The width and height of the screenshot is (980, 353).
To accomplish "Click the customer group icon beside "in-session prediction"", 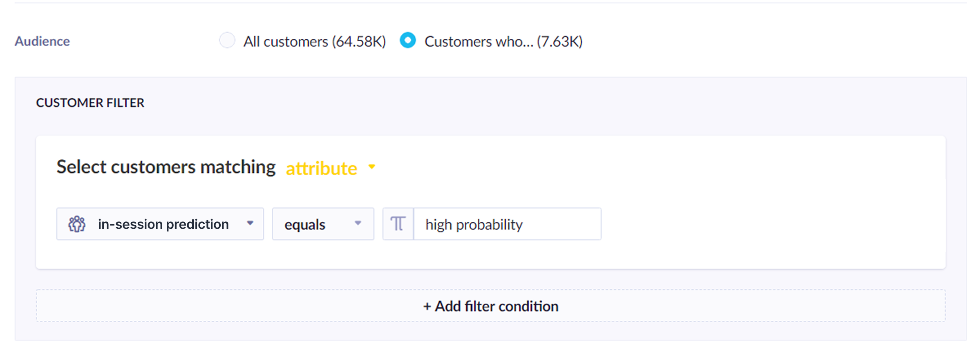I will (77, 224).
